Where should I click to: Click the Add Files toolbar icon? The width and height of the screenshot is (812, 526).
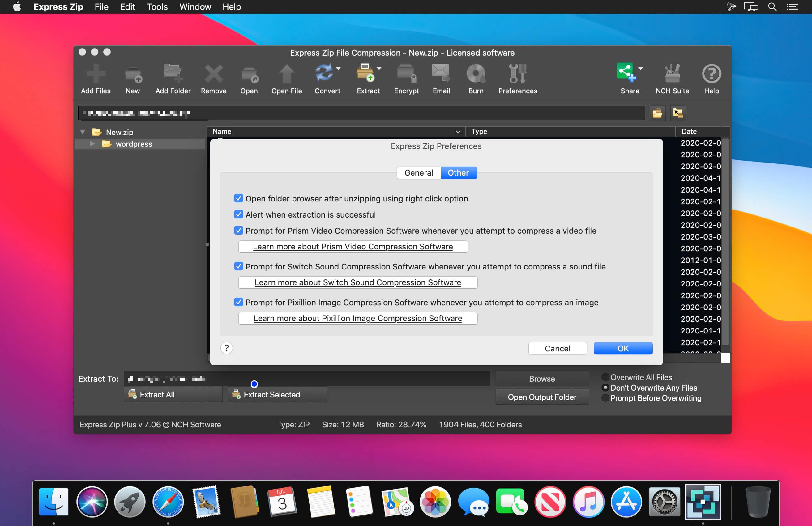click(96, 74)
